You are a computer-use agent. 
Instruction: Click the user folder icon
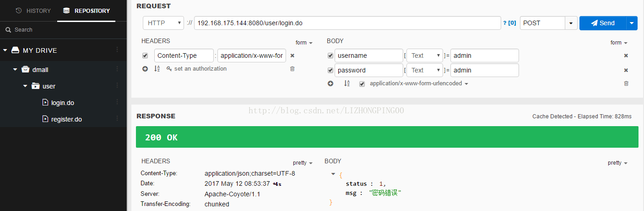pyautogui.click(x=35, y=86)
